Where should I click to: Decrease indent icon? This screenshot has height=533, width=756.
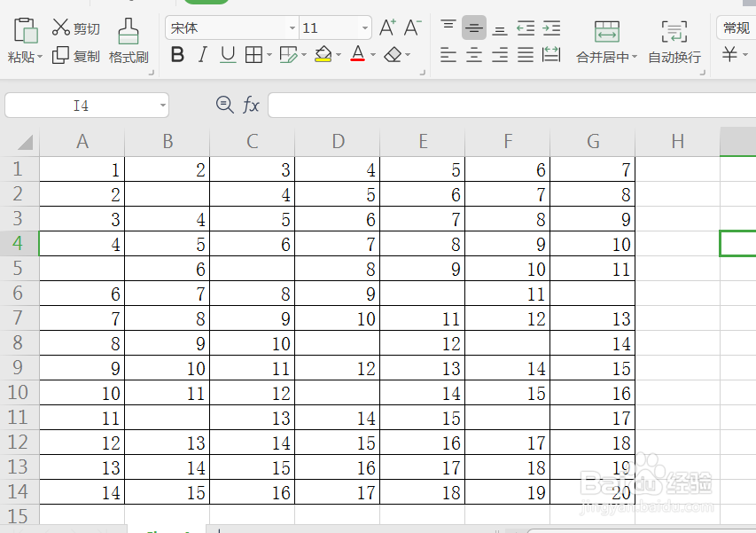[526, 28]
